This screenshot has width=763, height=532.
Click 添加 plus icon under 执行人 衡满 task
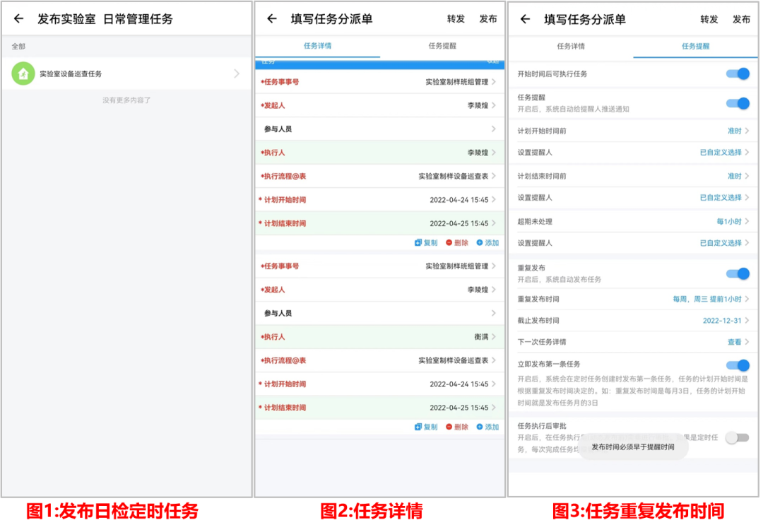click(x=480, y=427)
